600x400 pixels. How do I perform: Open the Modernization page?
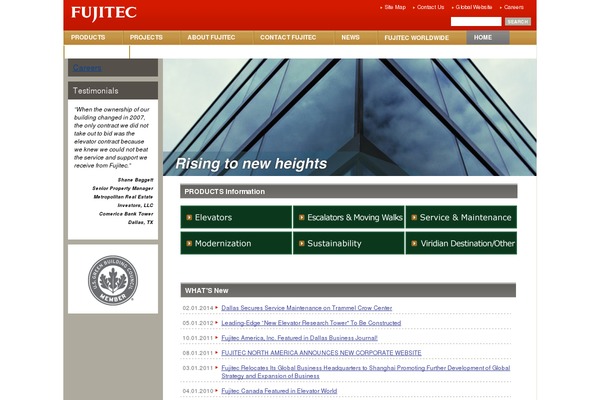[236, 243]
